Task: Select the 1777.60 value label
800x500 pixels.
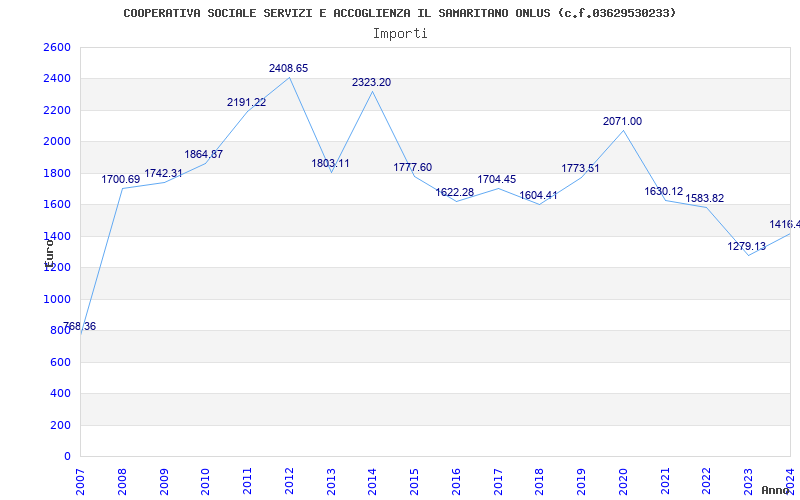Action: click(x=413, y=167)
